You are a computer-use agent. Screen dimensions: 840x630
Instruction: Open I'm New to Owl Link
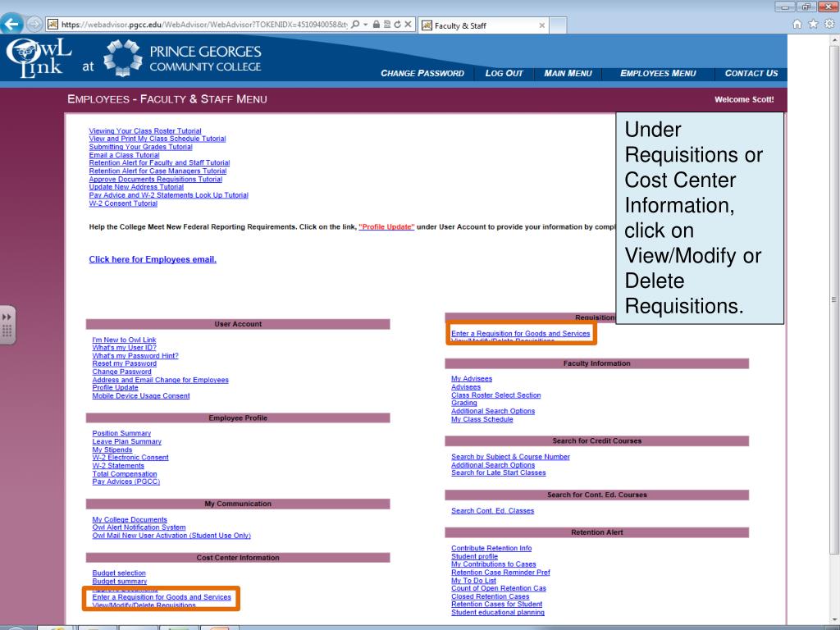pos(124,340)
